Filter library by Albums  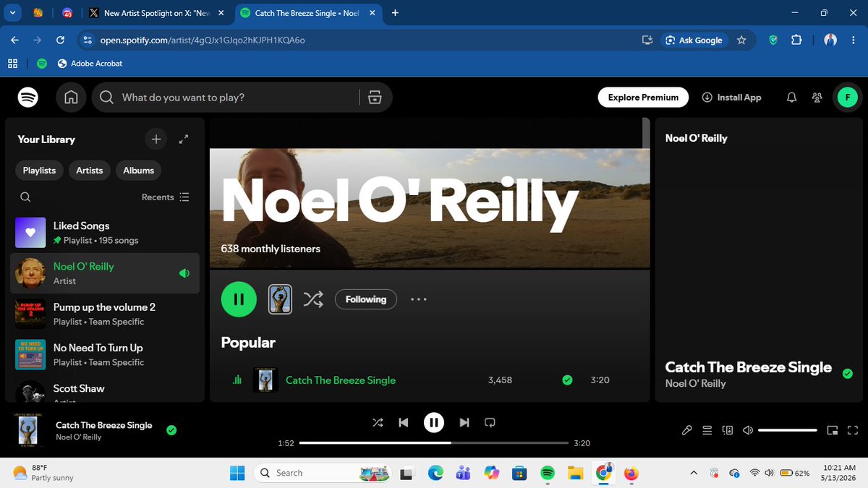139,171
